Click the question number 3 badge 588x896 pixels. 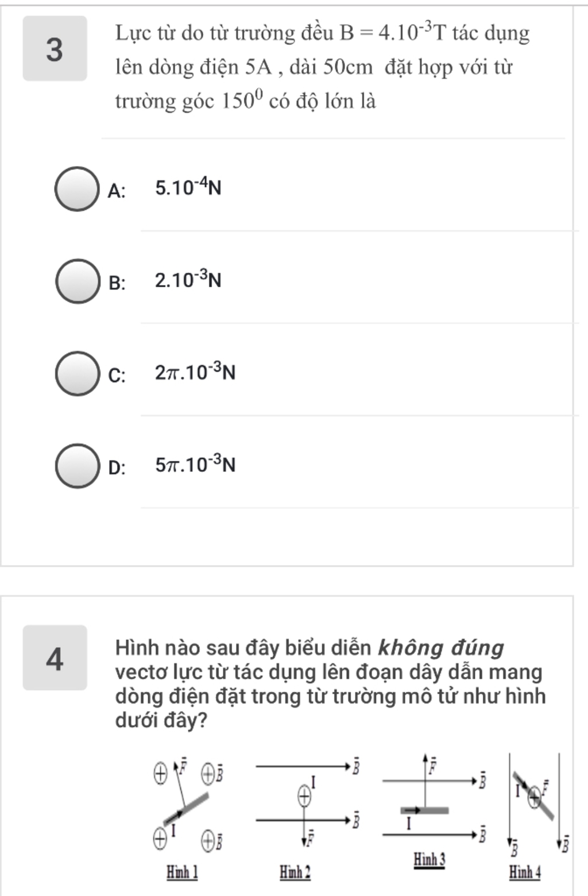point(55,49)
